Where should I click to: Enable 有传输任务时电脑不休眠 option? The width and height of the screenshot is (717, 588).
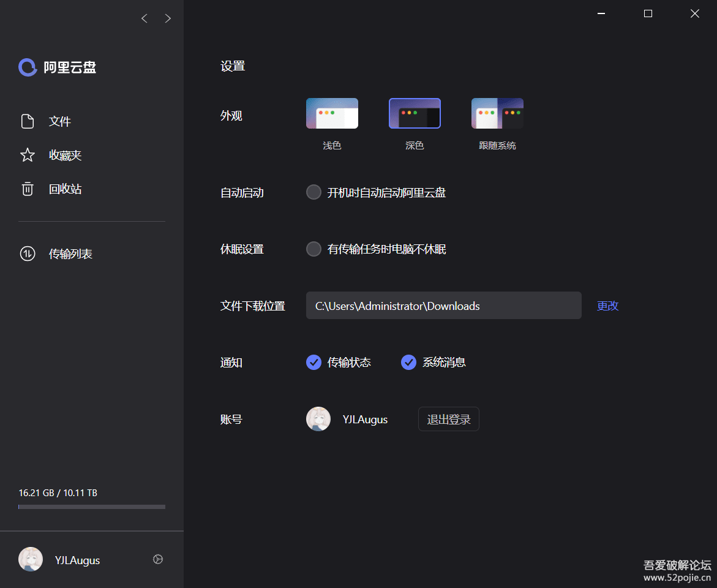click(x=313, y=249)
